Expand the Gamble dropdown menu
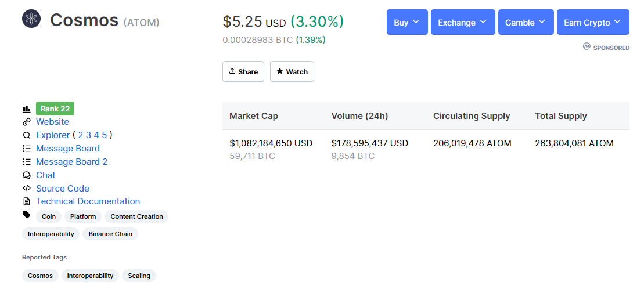Screen dimensions: 644x289 pos(526,22)
